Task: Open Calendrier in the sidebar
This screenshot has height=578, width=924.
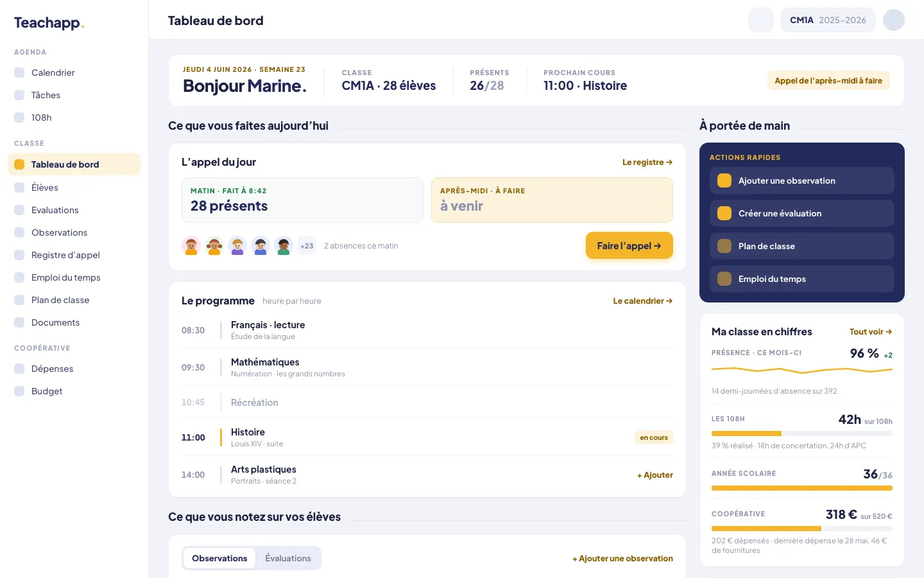Action: [x=74, y=73]
